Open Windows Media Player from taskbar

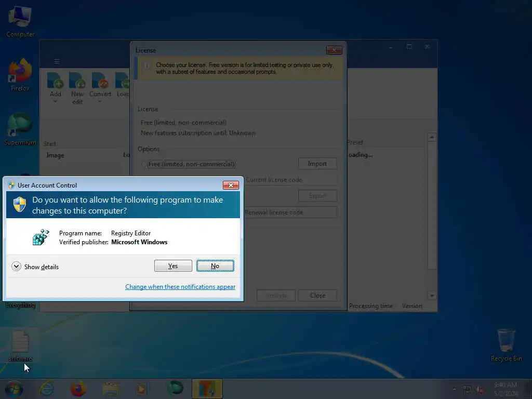[141, 389]
